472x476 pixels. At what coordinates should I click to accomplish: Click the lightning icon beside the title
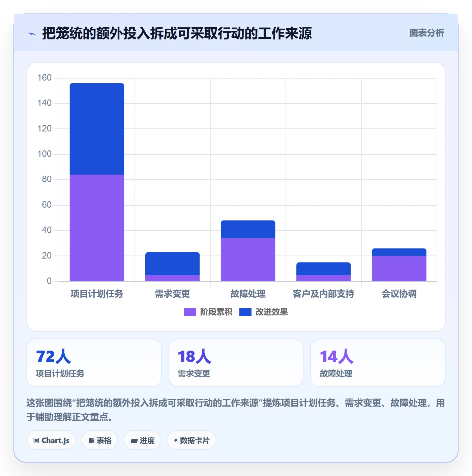click(32, 34)
